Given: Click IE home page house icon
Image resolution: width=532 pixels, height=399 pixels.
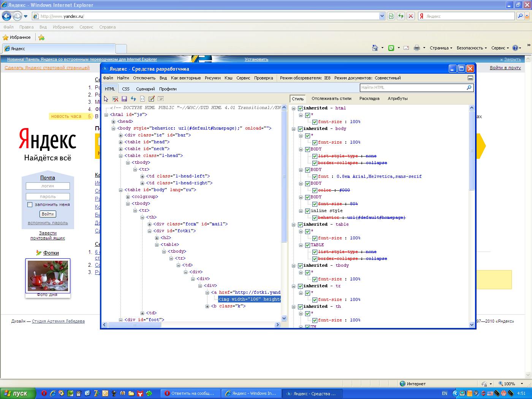Looking at the screenshot, I should pos(375,48).
